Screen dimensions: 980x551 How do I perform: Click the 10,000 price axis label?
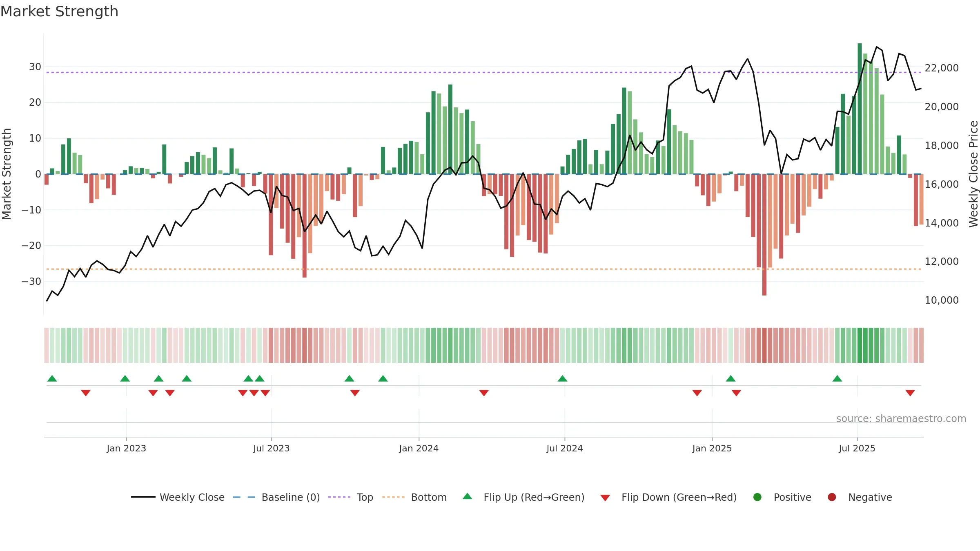(x=942, y=300)
